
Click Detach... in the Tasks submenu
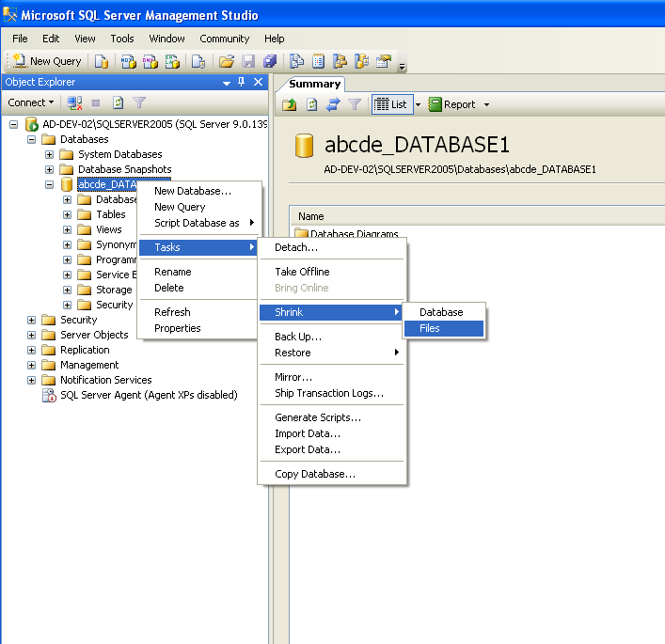pos(332,247)
